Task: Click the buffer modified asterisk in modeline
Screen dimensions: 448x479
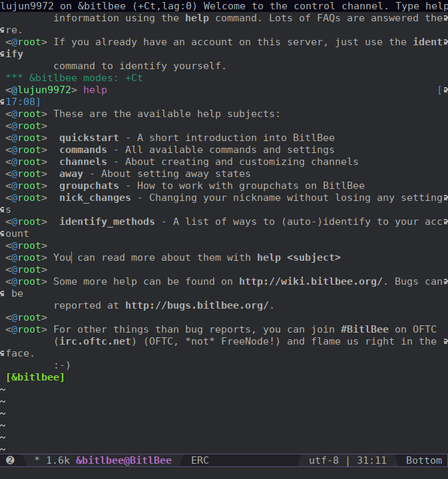Action: [37, 460]
